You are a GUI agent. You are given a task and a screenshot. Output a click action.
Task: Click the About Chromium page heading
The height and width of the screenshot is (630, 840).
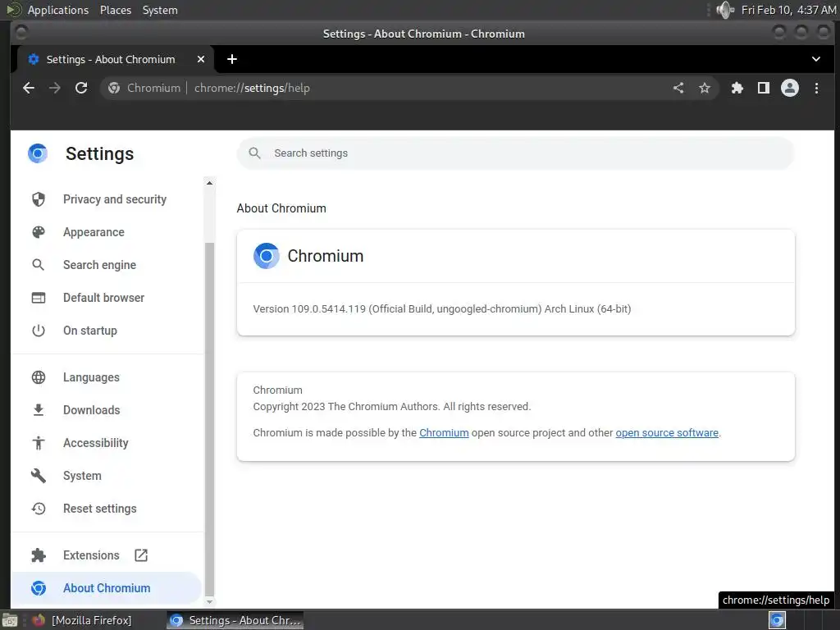[281, 208]
